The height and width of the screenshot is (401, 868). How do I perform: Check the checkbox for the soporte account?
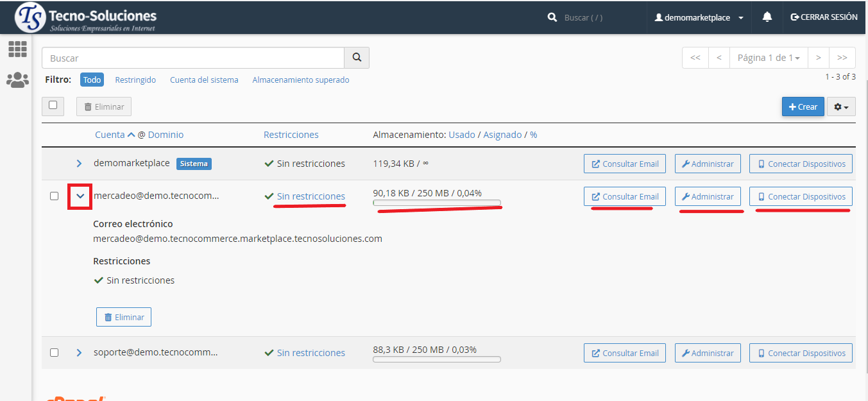pos(54,352)
